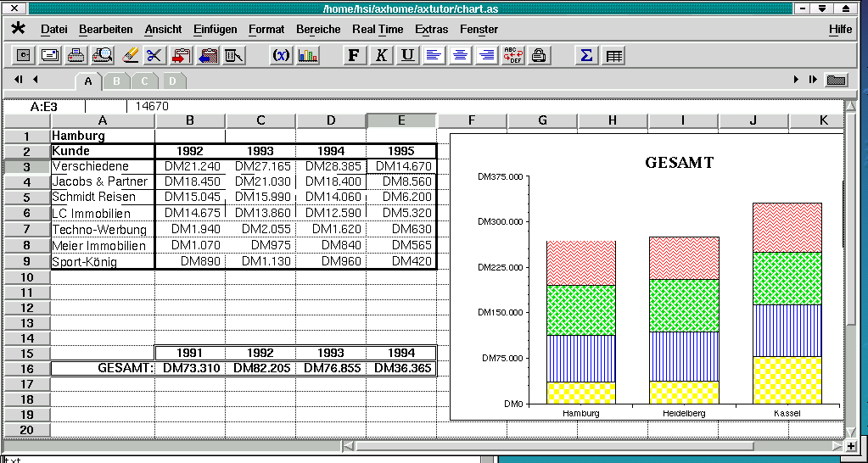Click the red segment of Hamburg bar
This screenshot has width=868, height=463.
pyautogui.click(x=581, y=263)
